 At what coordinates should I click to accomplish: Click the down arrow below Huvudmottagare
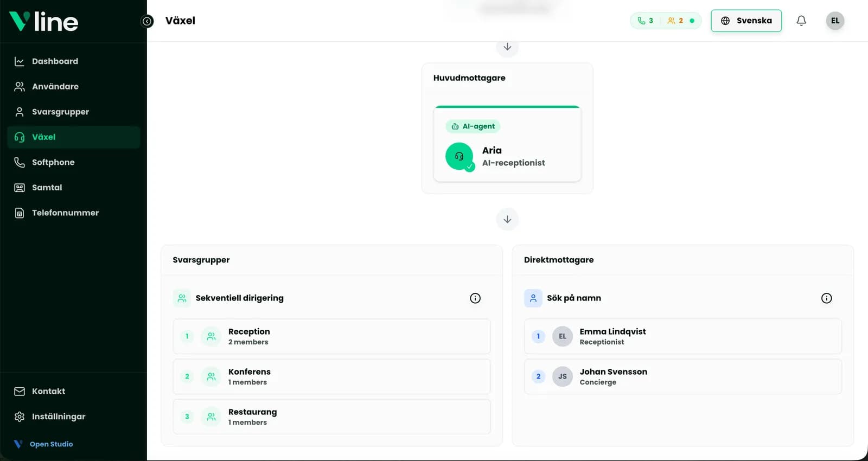tap(507, 219)
